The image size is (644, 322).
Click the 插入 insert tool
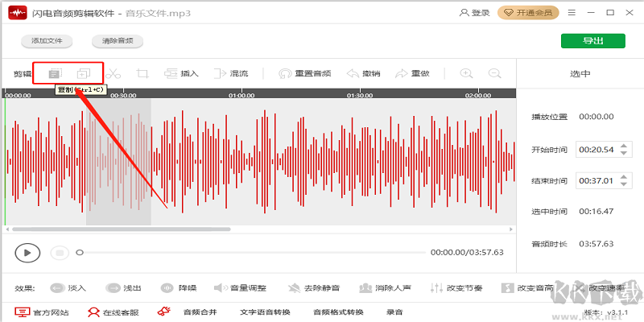point(181,74)
